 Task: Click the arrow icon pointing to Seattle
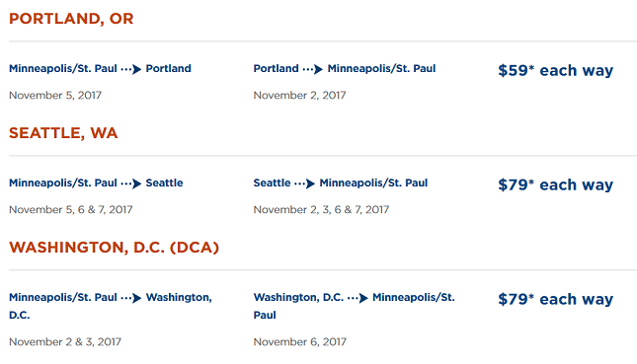click(x=131, y=183)
